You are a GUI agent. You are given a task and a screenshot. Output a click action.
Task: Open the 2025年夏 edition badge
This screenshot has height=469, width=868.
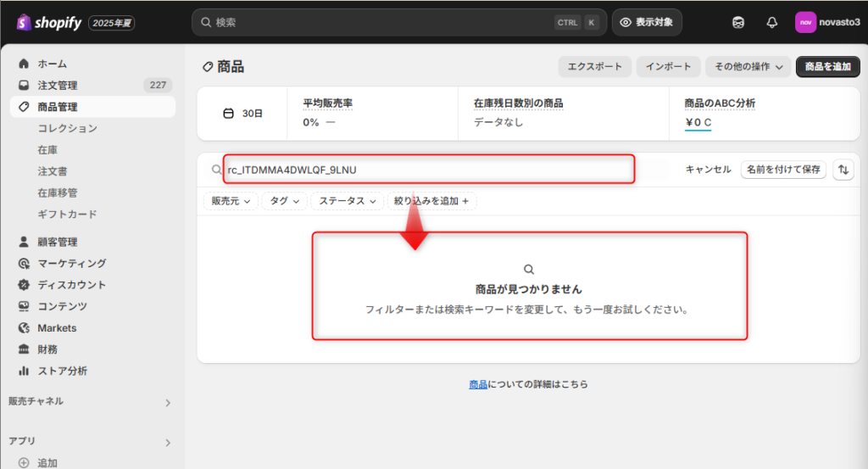(x=111, y=23)
